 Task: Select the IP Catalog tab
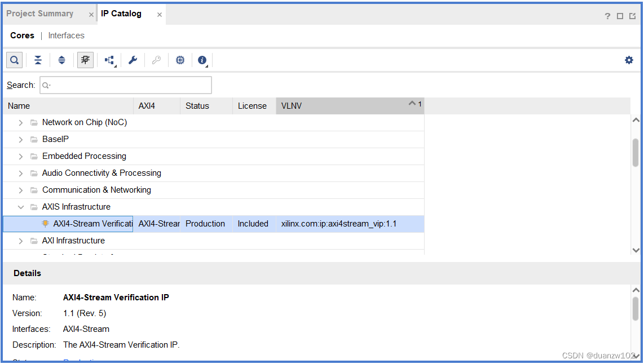[121, 14]
